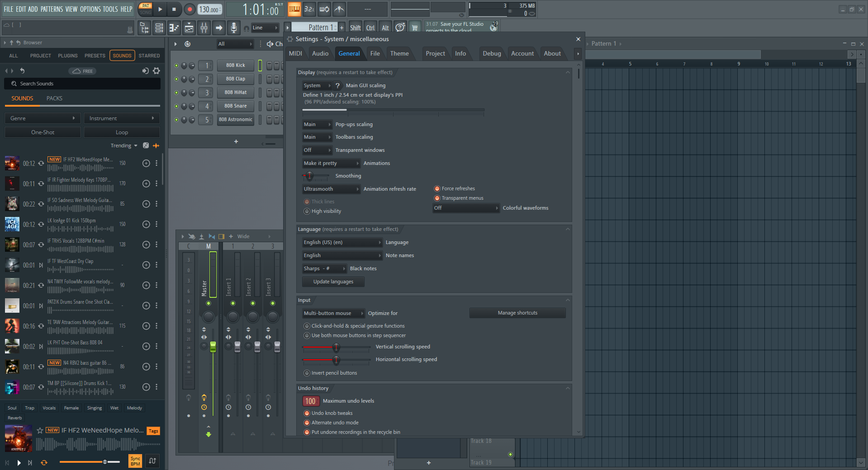The width and height of the screenshot is (868, 470).
Task: Adjust the Vertical scrolling speed slider
Action: pyautogui.click(x=336, y=347)
